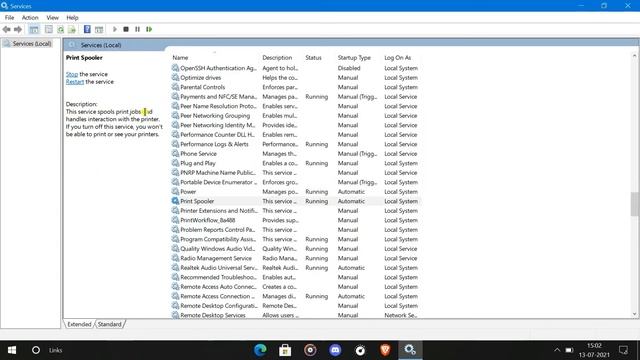Click the Stop Service square icon
The image size is (640, 360).
pyautogui.click(x=126, y=29)
